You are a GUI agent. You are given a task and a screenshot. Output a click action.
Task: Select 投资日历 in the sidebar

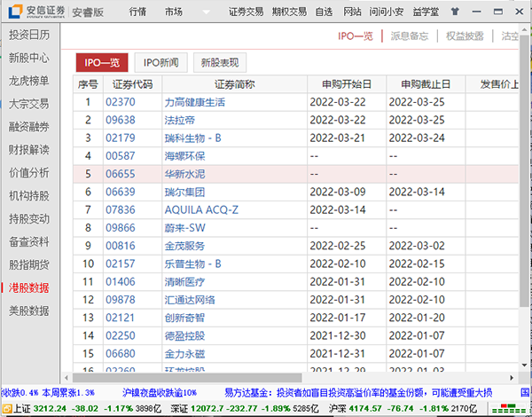(29, 35)
